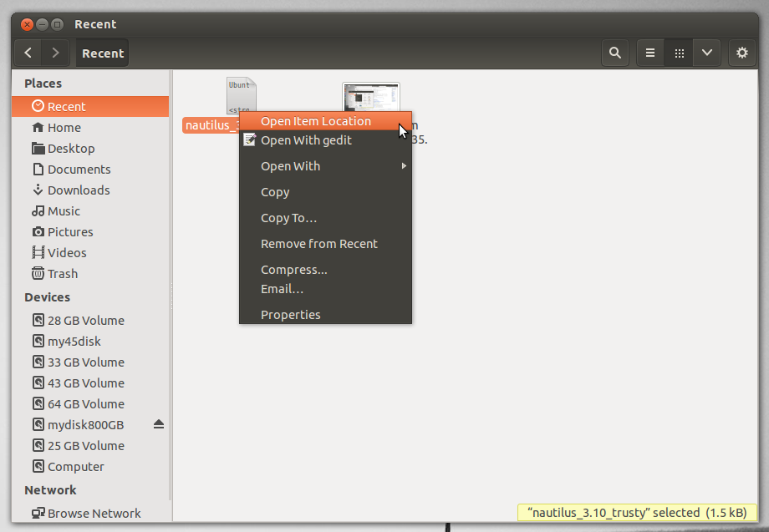Open Downloads label in sidebar
769x532 pixels.
pos(79,190)
